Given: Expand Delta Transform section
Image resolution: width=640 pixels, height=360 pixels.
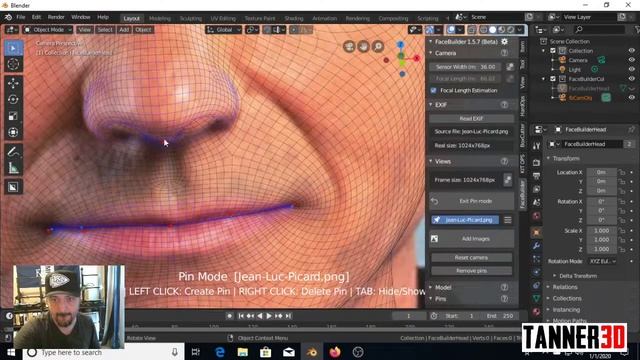Looking at the screenshot, I should [x=555, y=276].
